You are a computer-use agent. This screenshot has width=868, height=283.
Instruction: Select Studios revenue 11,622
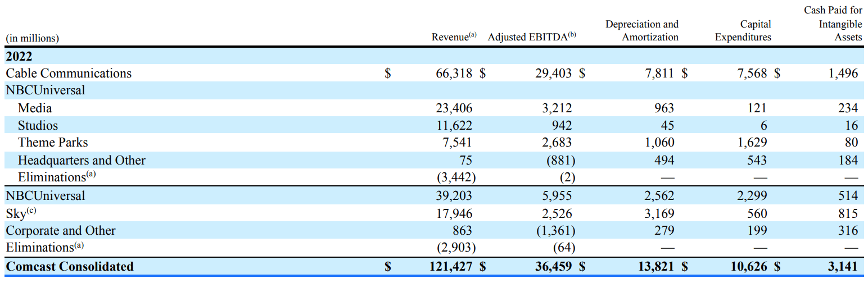(x=454, y=126)
